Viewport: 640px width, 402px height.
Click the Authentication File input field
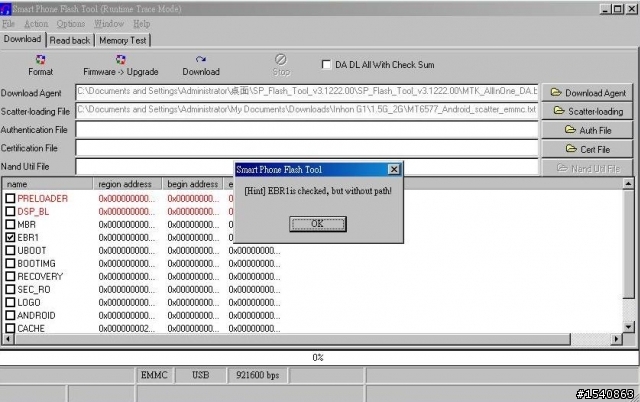pos(307,130)
